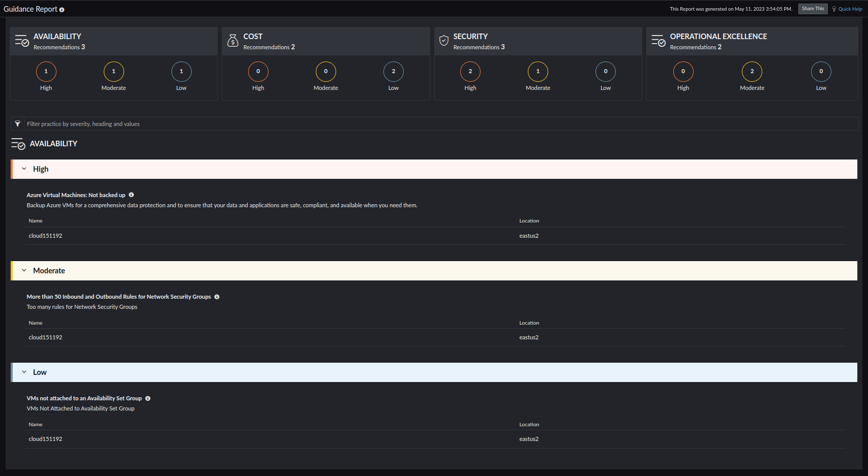Collapse the Low severity section
Screen dimensions: 868x476
point(24,372)
